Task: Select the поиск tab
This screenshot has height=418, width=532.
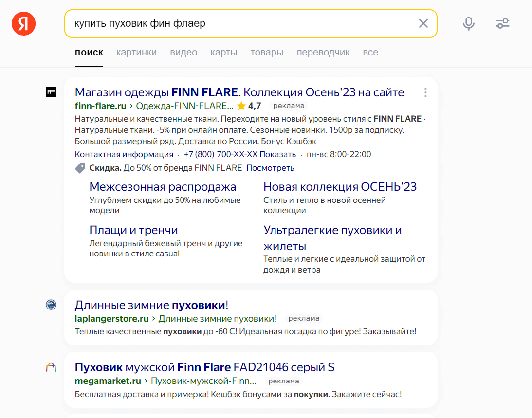Action: click(x=89, y=53)
